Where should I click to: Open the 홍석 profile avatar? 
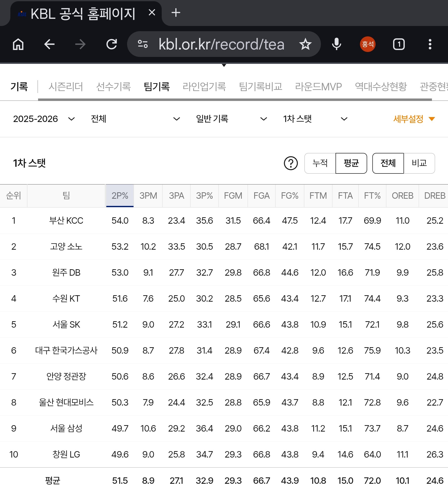(368, 44)
